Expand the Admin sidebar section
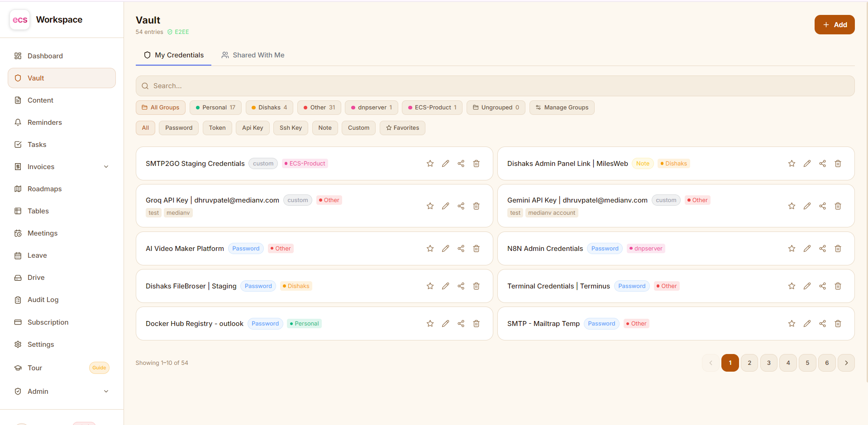Viewport: 868px width, 425px height. (x=62, y=392)
